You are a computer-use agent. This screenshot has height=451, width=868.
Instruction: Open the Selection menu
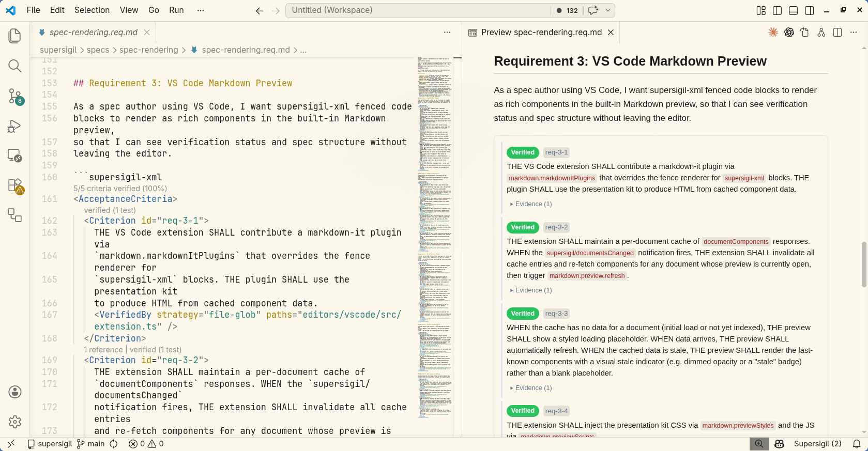pyautogui.click(x=92, y=10)
